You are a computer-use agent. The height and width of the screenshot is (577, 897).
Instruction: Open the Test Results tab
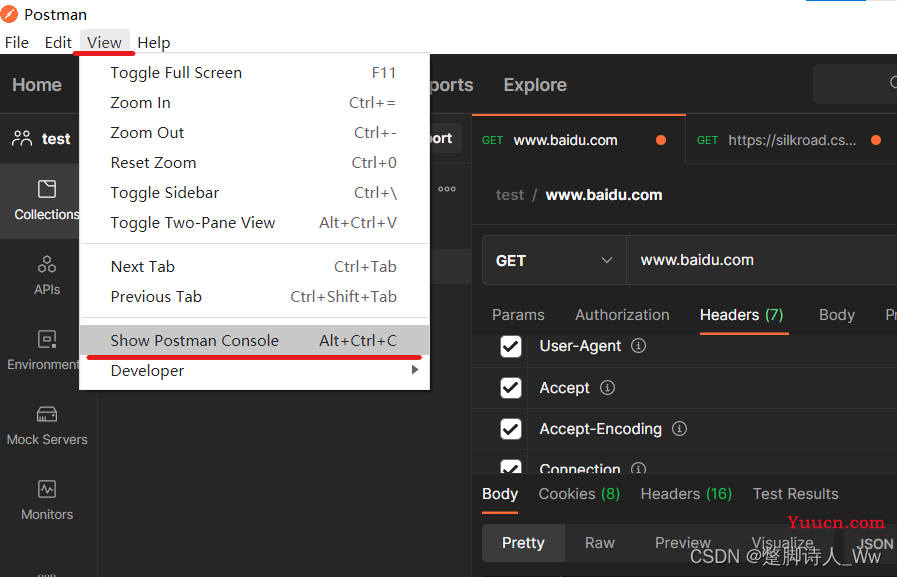795,494
